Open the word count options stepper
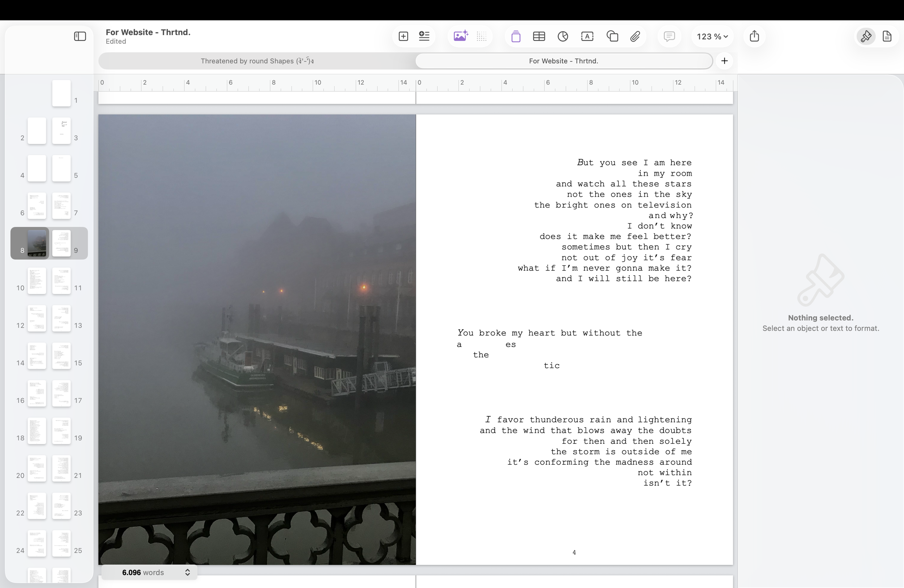This screenshot has height=588, width=904. point(187,572)
